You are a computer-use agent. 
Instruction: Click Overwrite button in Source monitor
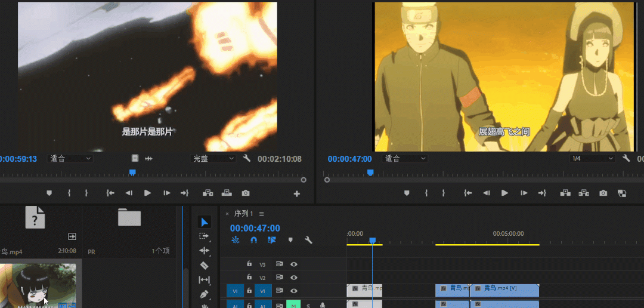pyautogui.click(x=227, y=193)
